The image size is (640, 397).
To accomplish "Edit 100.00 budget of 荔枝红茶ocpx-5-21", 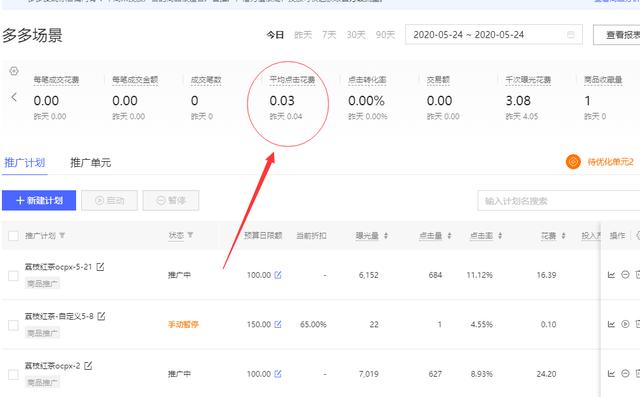I will 278,275.
